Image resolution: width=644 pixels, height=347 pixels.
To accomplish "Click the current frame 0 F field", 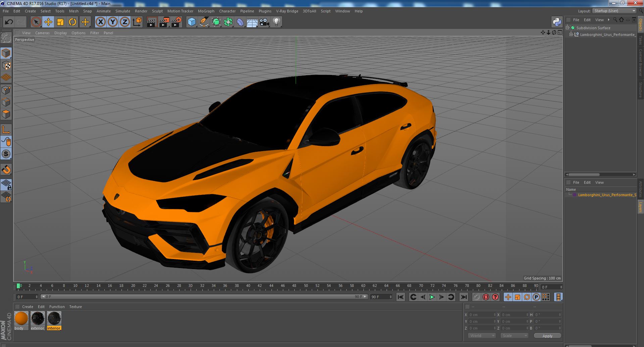I will (27, 297).
